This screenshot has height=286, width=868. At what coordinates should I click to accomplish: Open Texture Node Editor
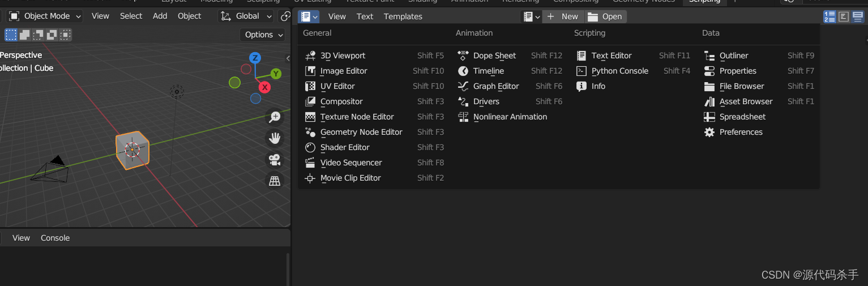pyautogui.click(x=374, y=117)
